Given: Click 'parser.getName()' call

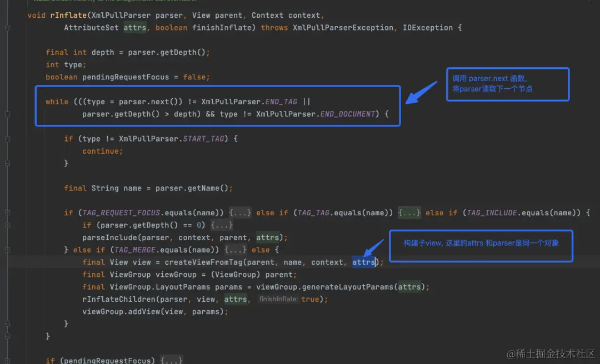Looking at the screenshot, I should click(192, 188).
